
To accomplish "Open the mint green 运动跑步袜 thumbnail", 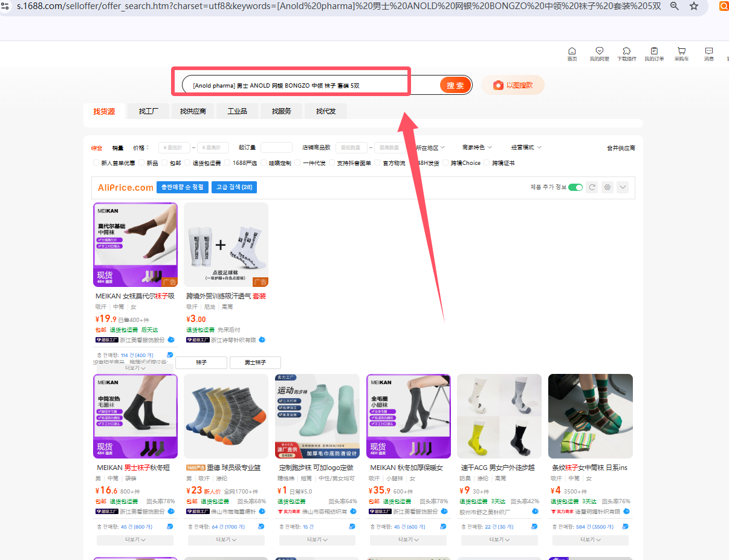I will (317, 416).
